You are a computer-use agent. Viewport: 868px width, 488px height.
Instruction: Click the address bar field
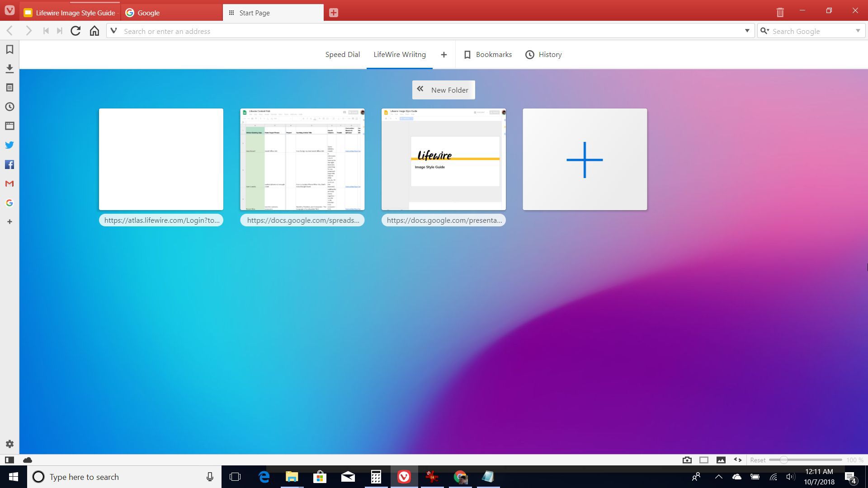click(429, 31)
